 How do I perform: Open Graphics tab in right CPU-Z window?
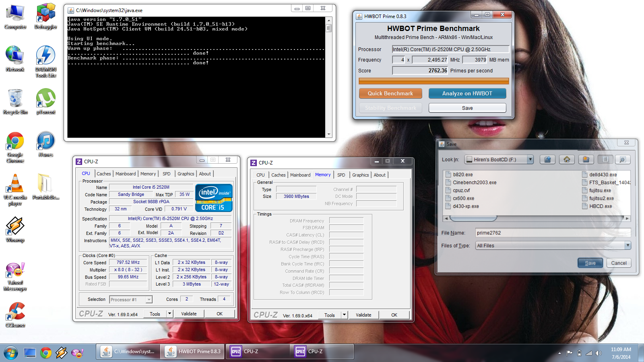point(361,175)
